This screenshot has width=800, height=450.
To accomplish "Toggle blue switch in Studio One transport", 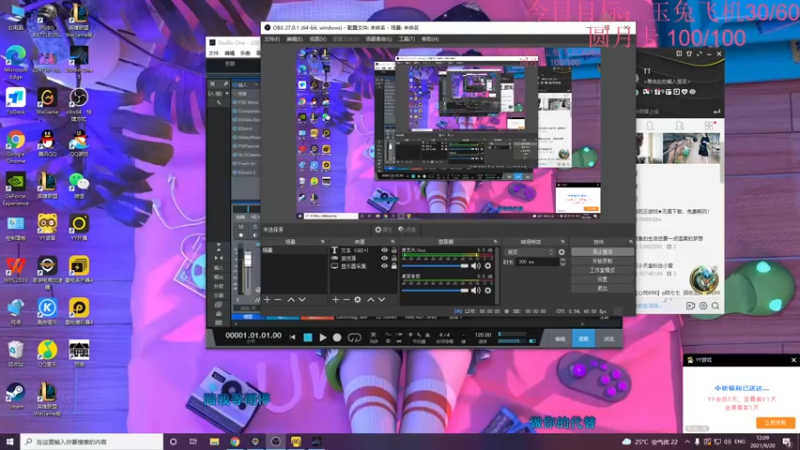I will pyautogui.click(x=532, y=341).
